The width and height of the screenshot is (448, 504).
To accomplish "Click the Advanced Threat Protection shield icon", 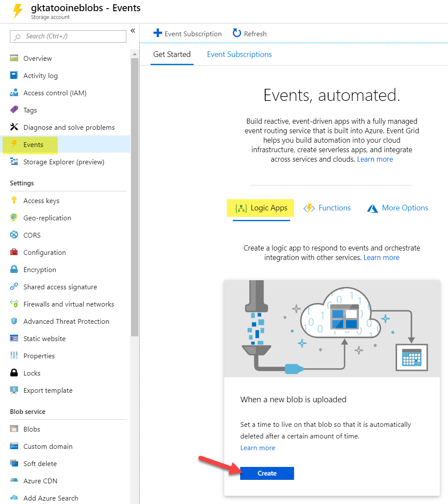I will (14, 321).
